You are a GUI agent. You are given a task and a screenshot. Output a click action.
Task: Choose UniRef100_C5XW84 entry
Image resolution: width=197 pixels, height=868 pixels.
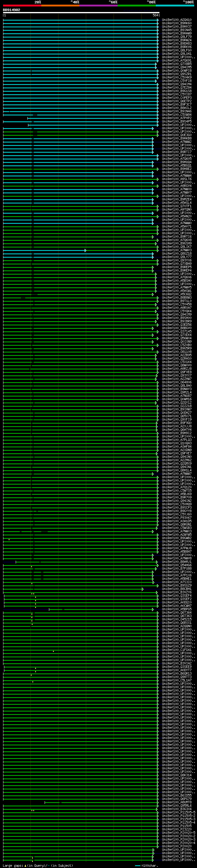[x=177, y=115]
